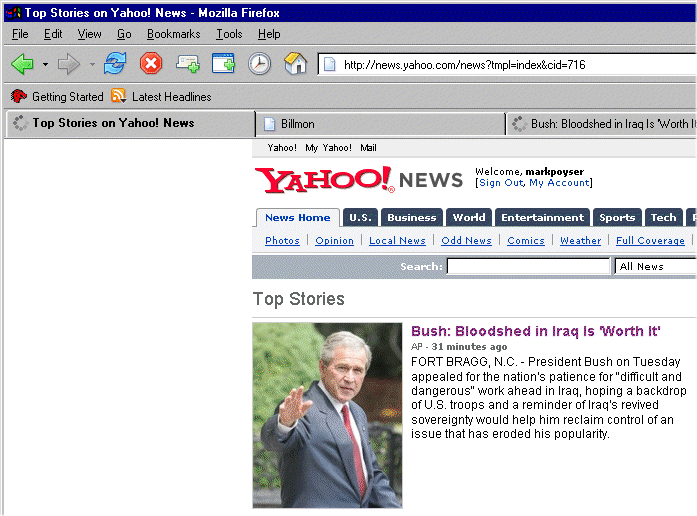The image size is (697, 516).
Task: Click the New Window toolbar icon
Action: coord(223,64)
